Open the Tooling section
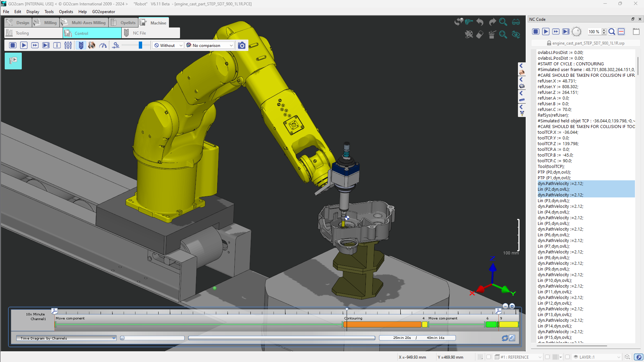The height and width of the screenshot is (362, 644). [34, 33]
